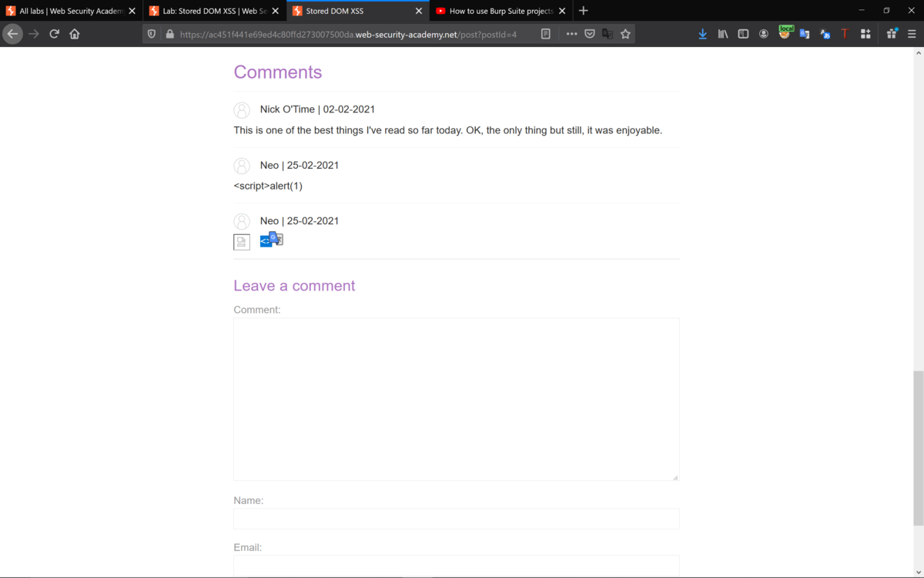This screenshot has height=578, width=924.
Task: Open the extensions grid-plus icon
Action: click(x=865, y=34)
